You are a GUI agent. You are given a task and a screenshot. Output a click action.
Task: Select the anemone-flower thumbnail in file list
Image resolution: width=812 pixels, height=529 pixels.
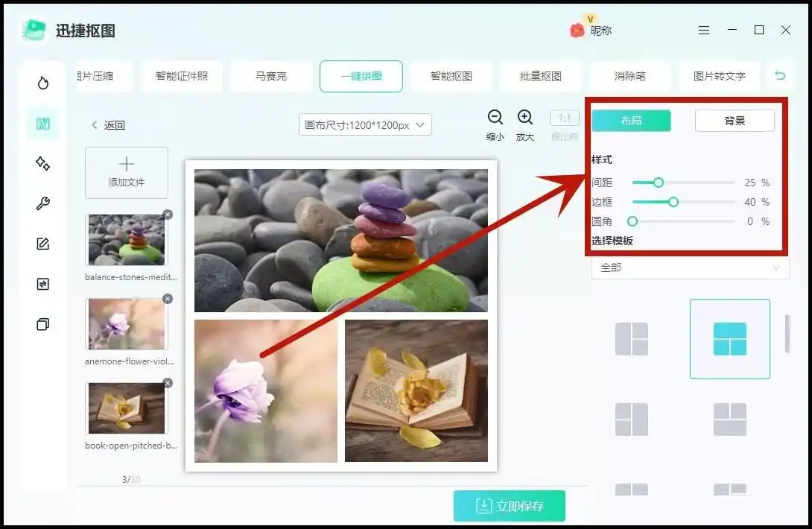click(x=126, y=324)
